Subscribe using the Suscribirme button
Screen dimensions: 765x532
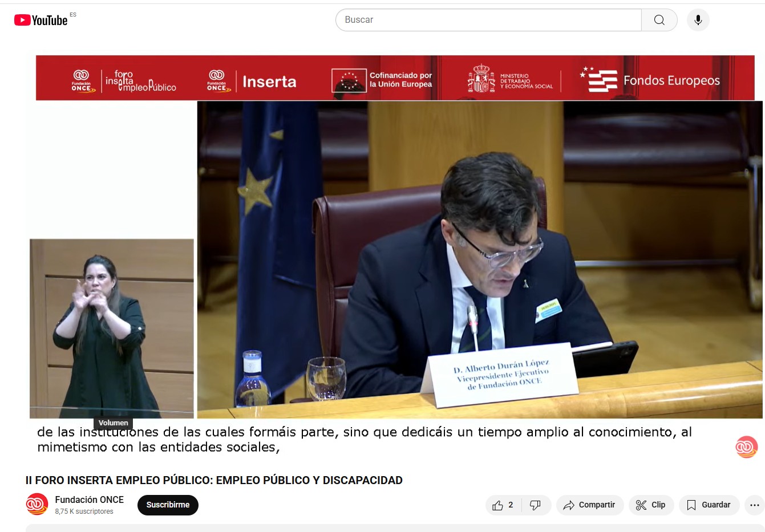(x=168, y=505)
